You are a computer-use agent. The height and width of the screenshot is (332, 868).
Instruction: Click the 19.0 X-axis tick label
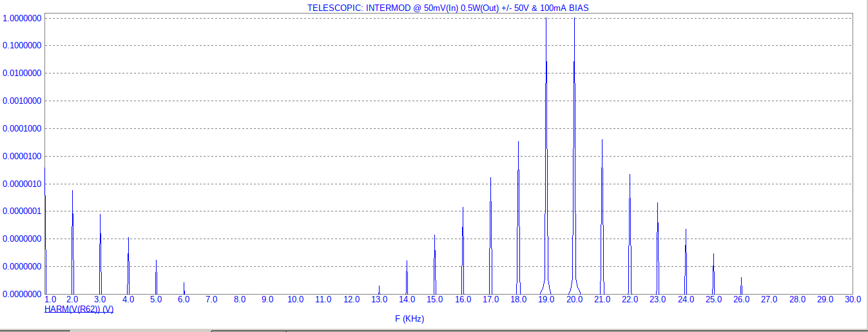coord(546,300)
